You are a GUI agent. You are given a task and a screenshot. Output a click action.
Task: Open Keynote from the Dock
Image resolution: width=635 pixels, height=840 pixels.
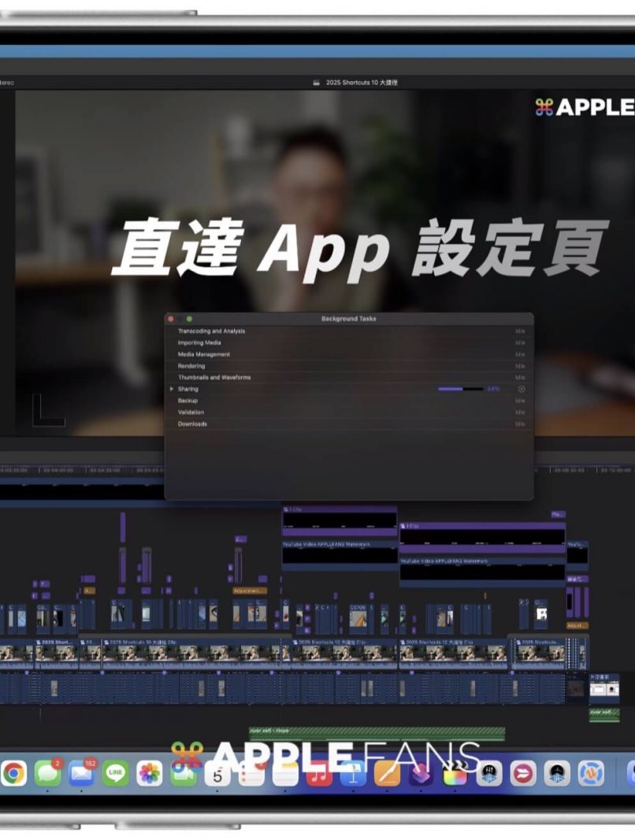352,774
